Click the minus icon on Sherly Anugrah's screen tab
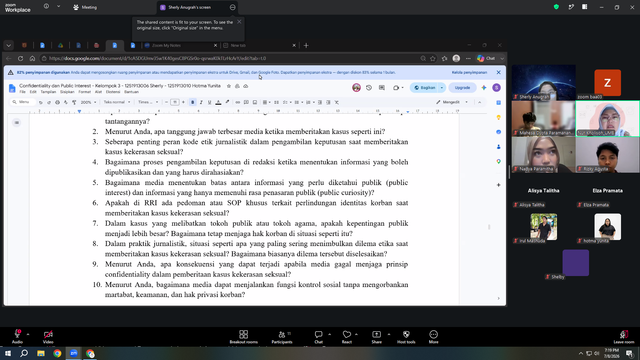Image resolution: width=640 pixels, height=360 pixels. coord(233,7)
